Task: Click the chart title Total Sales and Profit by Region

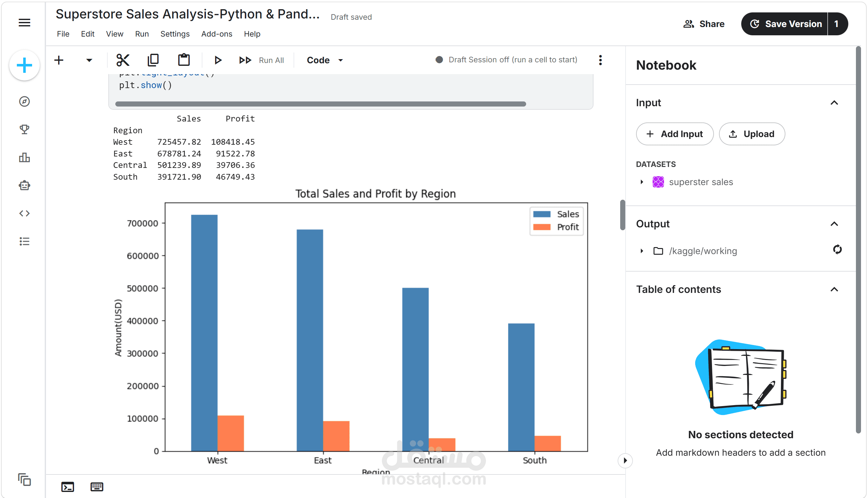Action: (x=375, y=194)
